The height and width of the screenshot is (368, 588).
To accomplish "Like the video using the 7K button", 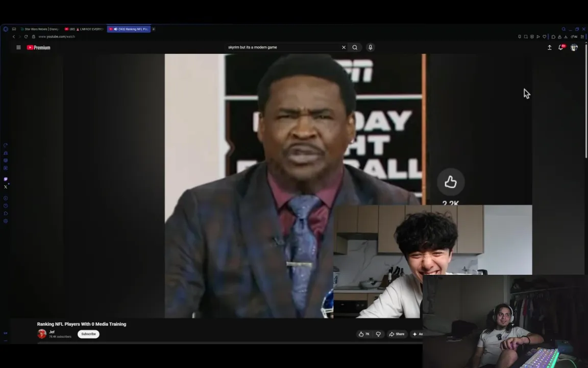I will click(364, 334).
